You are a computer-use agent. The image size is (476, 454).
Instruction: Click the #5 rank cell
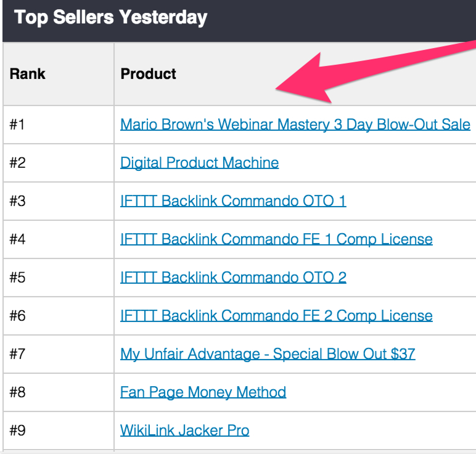click(x=17, y=277)
